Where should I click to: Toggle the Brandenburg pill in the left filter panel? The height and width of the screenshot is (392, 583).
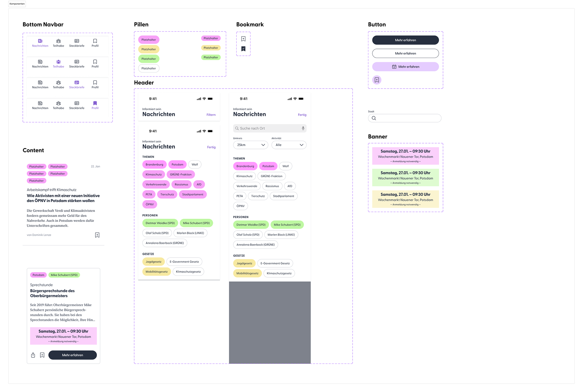click(x=154, y=164)
